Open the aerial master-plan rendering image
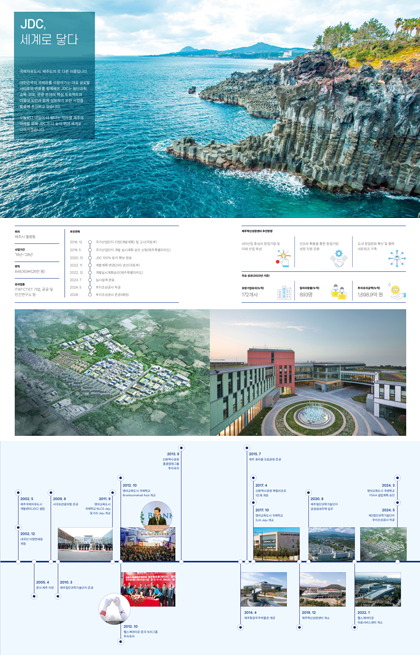 click(112, 372)
